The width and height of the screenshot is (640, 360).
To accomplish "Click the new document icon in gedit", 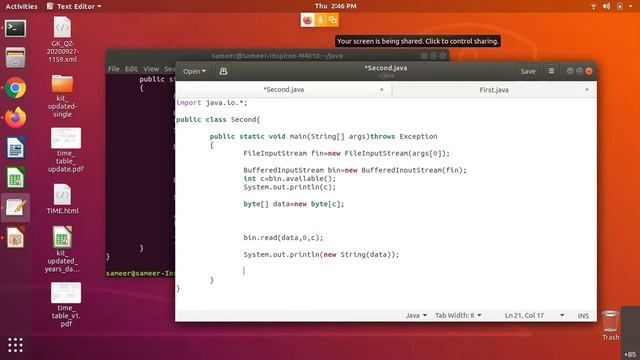I will pos(223,71).
